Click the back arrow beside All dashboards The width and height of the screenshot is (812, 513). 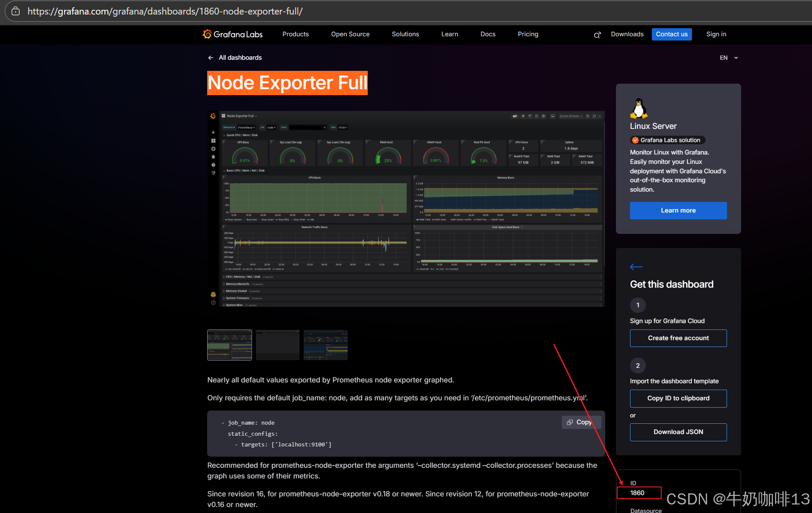coord(211,58)
